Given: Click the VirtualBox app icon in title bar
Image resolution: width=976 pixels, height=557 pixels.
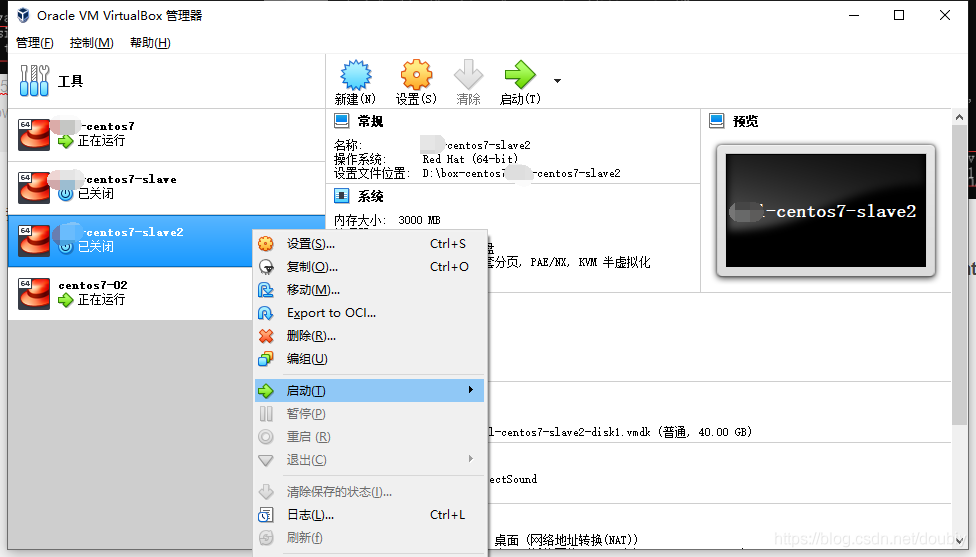Looking at the screenshot, I should [x=23, y=15].
